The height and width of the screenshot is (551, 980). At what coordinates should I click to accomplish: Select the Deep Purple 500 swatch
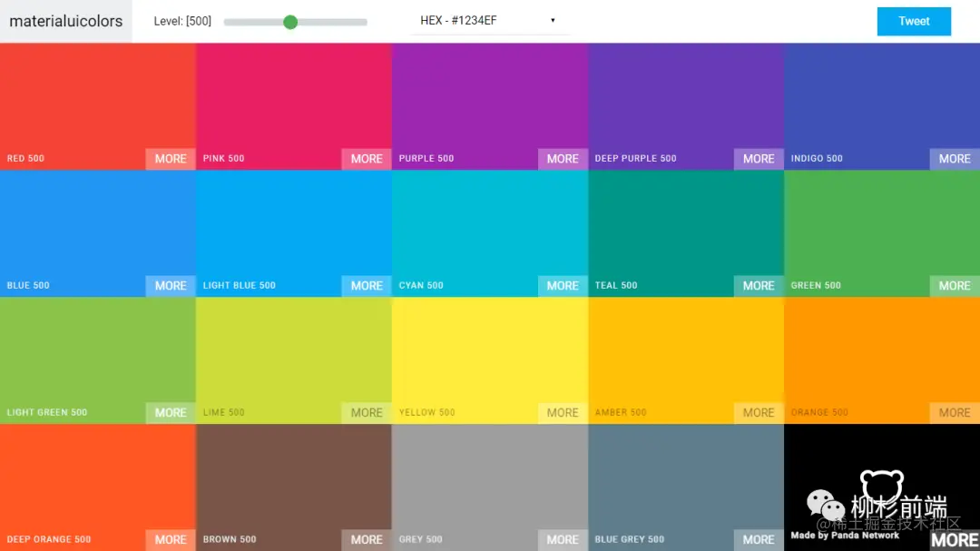686,106
